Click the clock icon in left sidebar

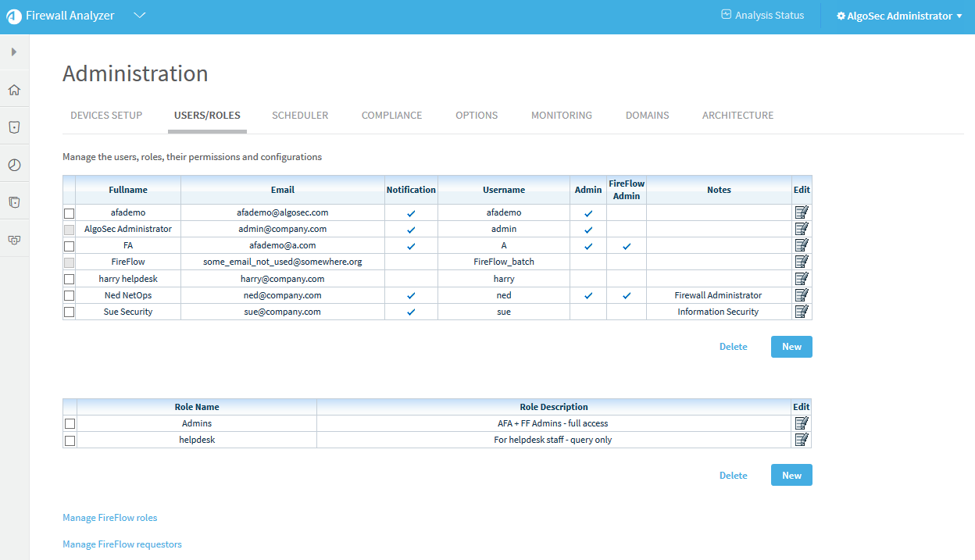(14, 165)
